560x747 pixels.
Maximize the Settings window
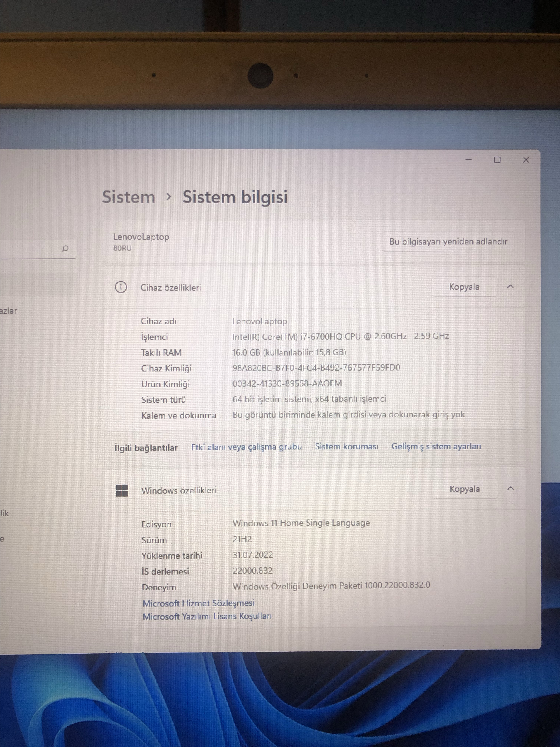497,160
